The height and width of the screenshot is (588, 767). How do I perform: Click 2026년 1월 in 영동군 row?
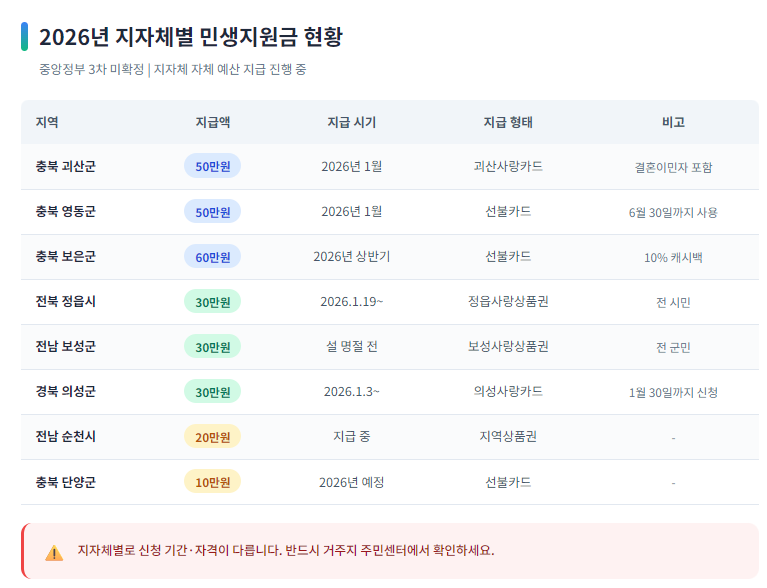pos(352,211)
